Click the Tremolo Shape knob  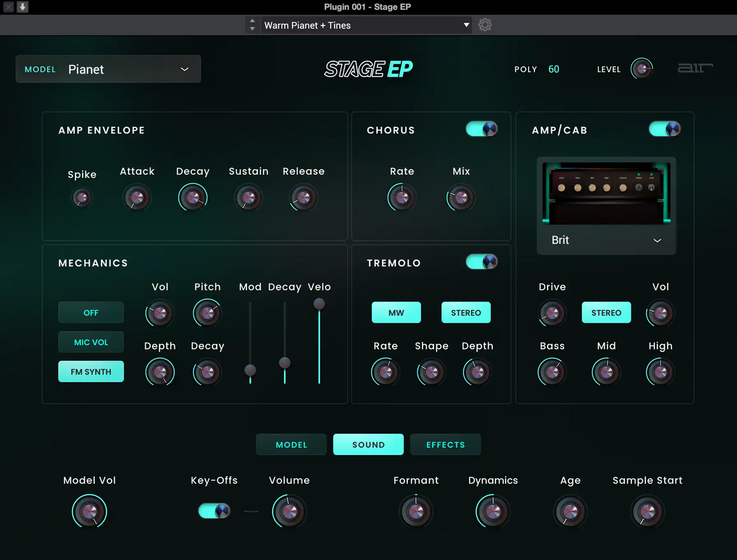[x=431, y=372]
